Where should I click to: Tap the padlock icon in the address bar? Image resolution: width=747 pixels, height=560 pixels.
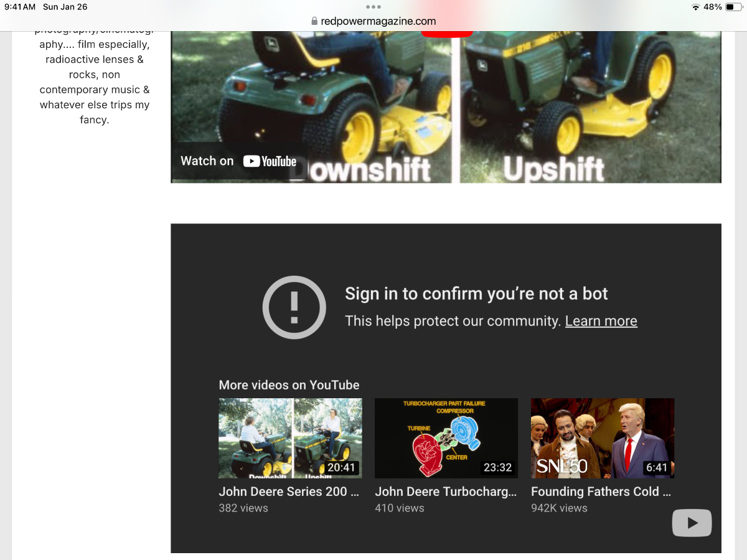tap(314, 21)
